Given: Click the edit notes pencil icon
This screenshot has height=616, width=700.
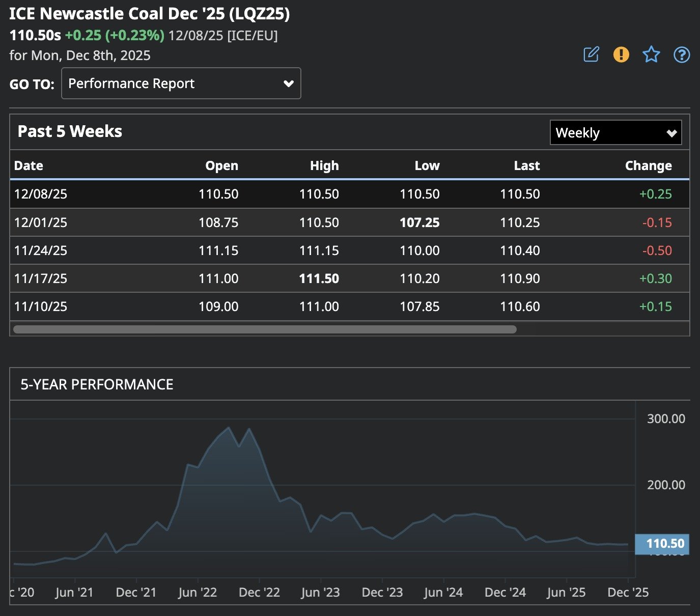Looking at the screenshot, I should [591, 54].
